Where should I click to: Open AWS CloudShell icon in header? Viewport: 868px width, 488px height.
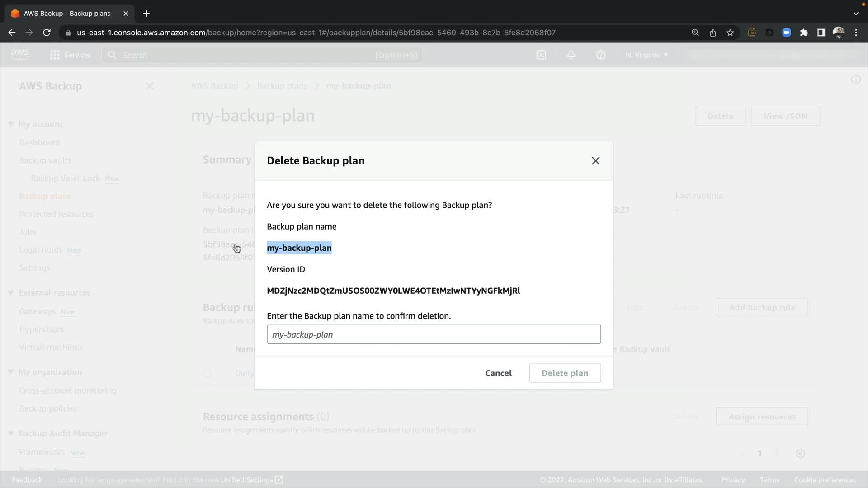541,55
